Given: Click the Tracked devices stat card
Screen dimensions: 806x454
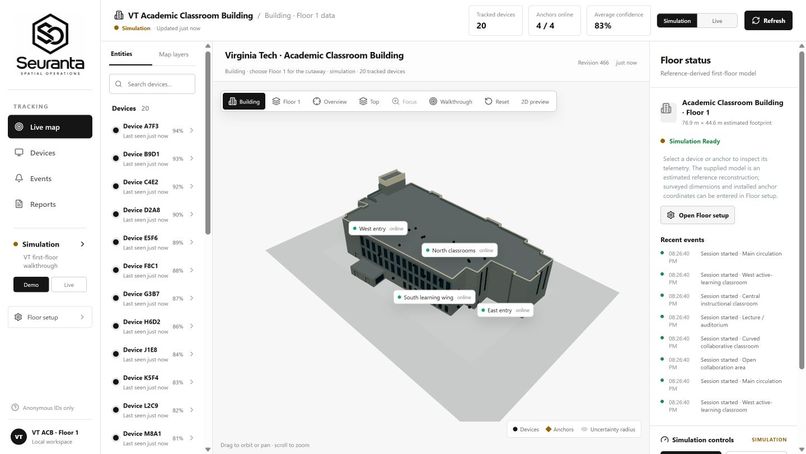Looking at the screenshot, I should pos(496,21).
